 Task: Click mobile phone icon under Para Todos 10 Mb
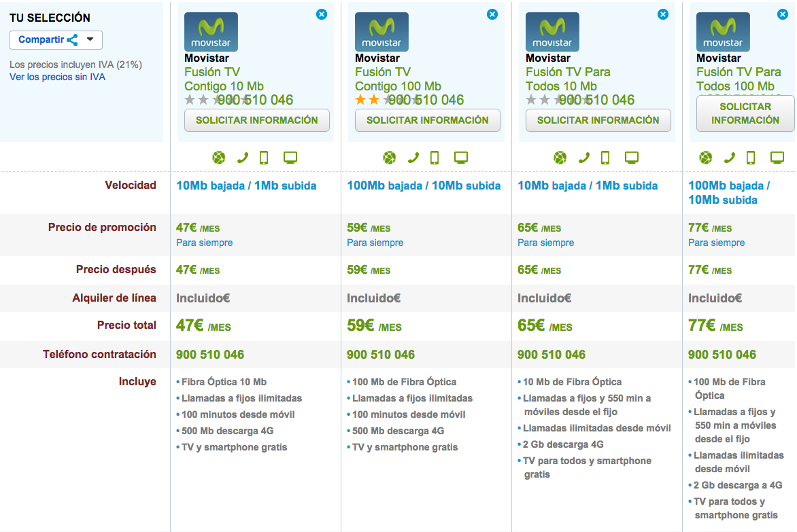pos(605,158)
